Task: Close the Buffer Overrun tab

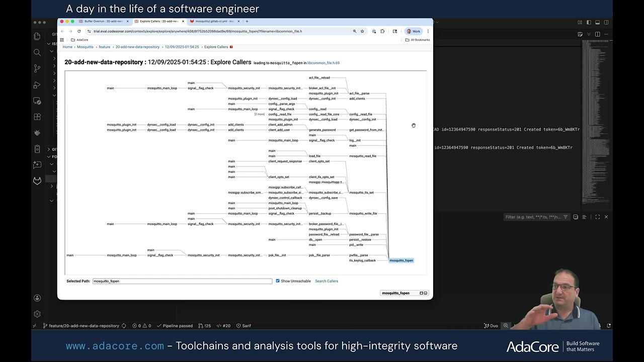Action: coord(128,21)
